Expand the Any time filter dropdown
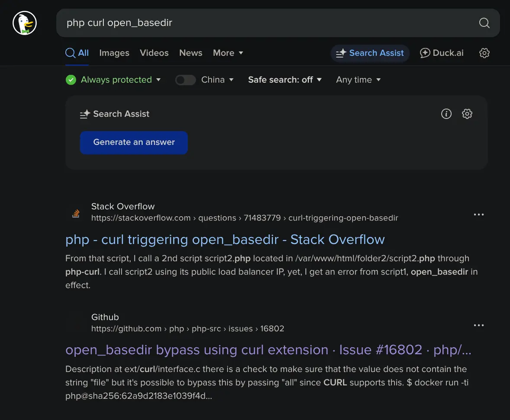The height and width of the screenshot is (420, 510). click(x=358, y=80)
